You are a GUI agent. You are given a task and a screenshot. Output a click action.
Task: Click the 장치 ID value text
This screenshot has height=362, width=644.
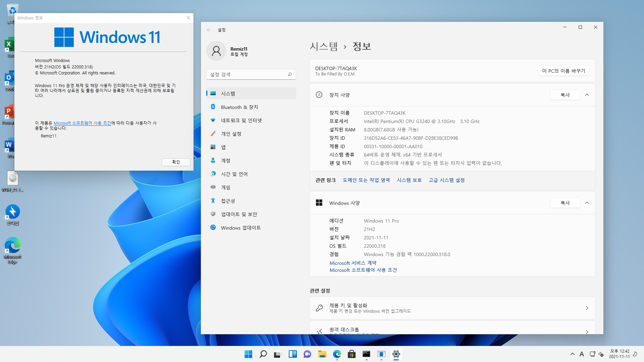point(411,138)
